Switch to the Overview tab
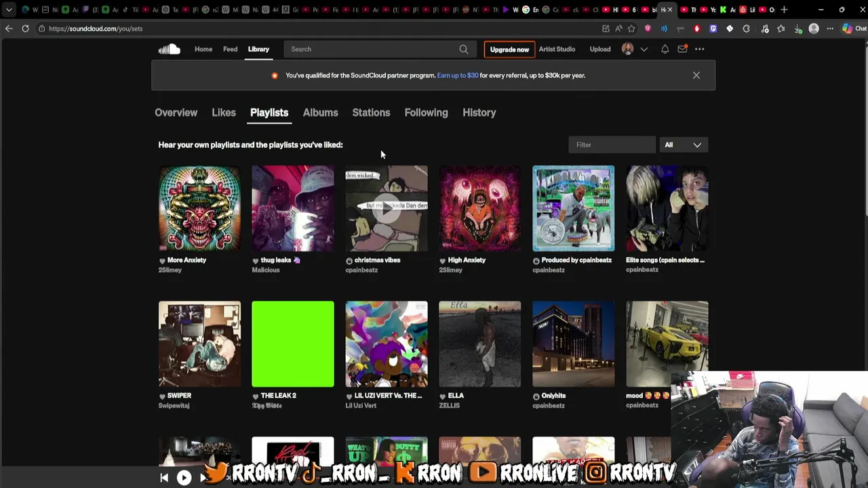 [x=176, y=113]
